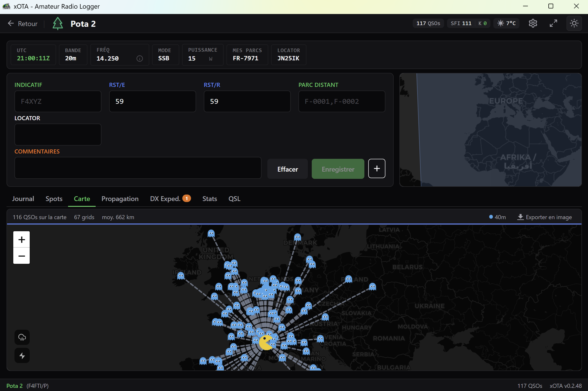Toggle the rain cloud map overlay
Screen dimensions: 588x391
click(22, 337)
